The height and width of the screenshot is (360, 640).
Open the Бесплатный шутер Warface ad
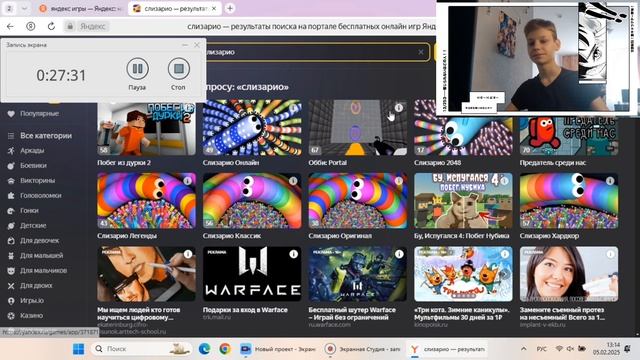[358, 274]
